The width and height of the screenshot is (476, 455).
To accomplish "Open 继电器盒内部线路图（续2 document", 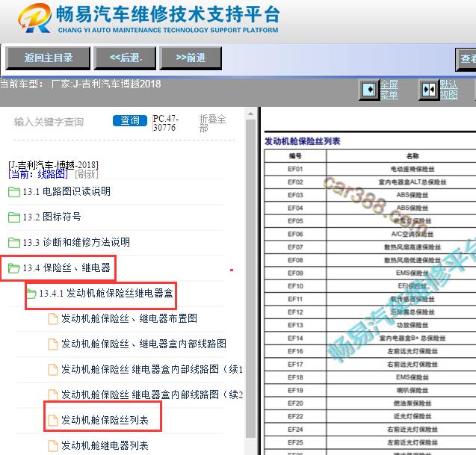I will pos(152,394).
